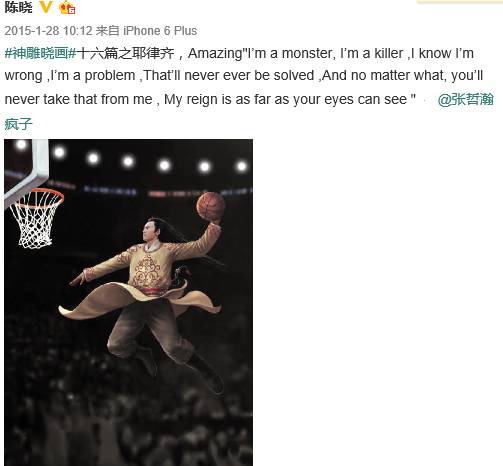Click the crown membership badge icon
This screenshot has width=503, height=466.
[x=67, y=7]
